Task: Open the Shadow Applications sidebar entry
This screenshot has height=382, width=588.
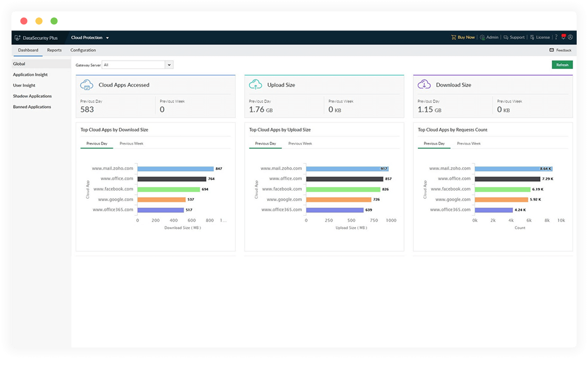Action: pyautogui.click(x=31, y=96)
